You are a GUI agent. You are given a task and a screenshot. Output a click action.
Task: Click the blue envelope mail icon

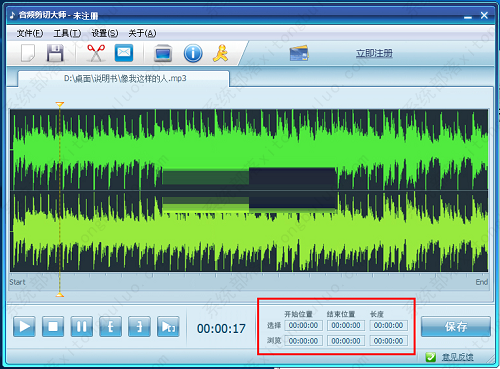coord(124,53)
